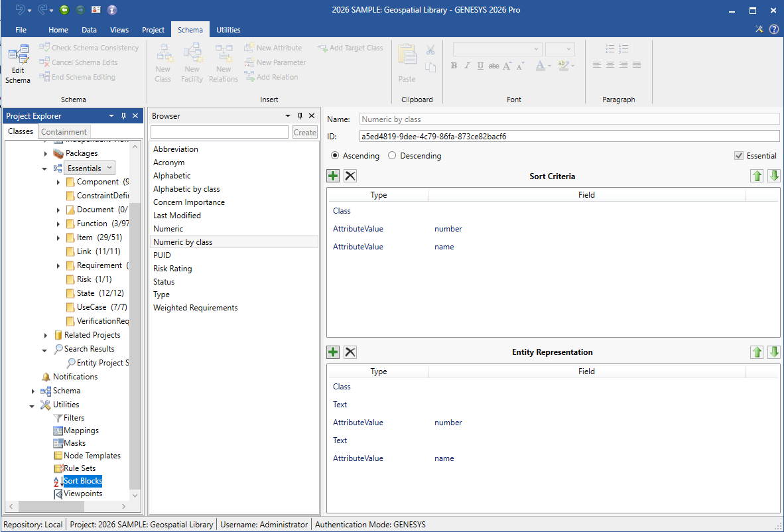This screenshot has width=784, height=532.
Task: Move Entity Representation item down
Action: click(x=773, y=352)
